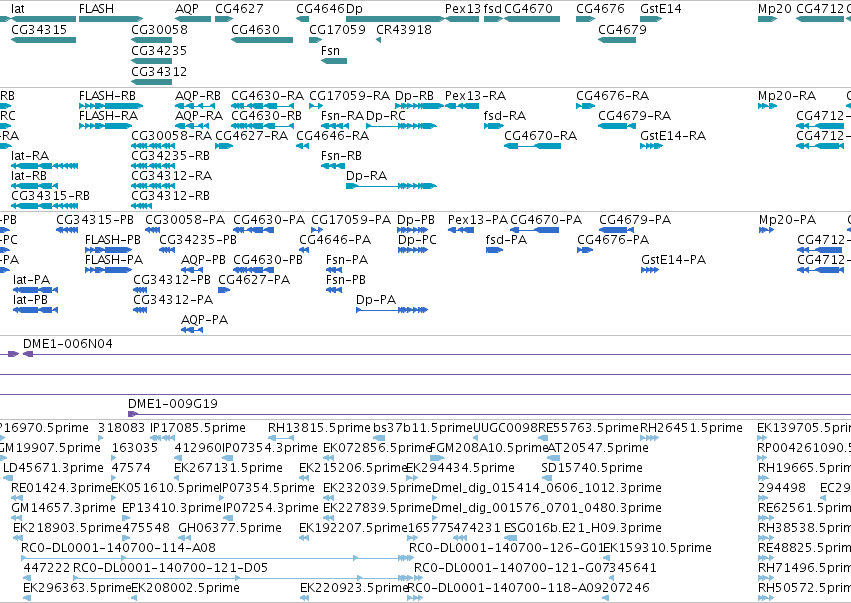851x603 pixels.
Task: Select the CG17059-RA transcript label
Action: point(349,96)
